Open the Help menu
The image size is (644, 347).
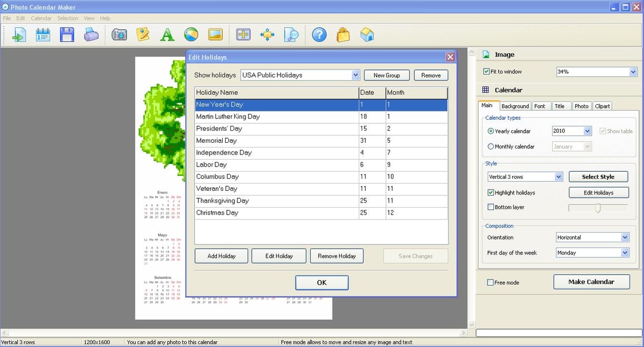click(x=105, y=18)
